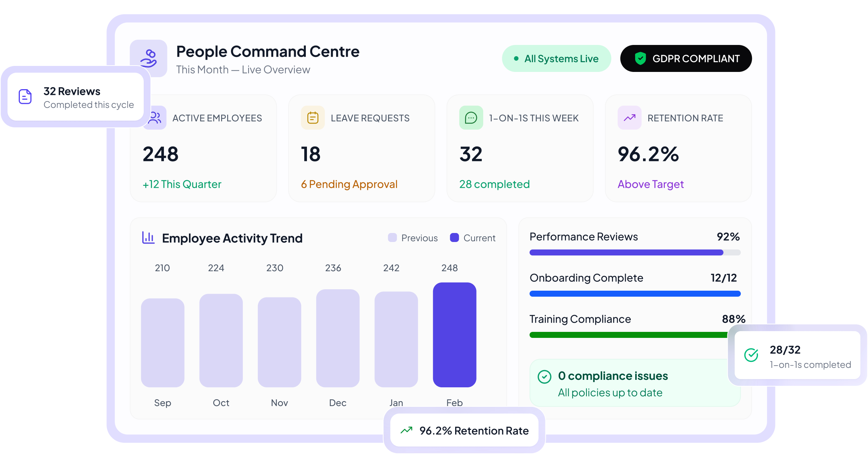Image resolution: width=868 pixels, height=454 pixels.
Task: Click the 18 Leave Requests value
Action: point(311,154)
